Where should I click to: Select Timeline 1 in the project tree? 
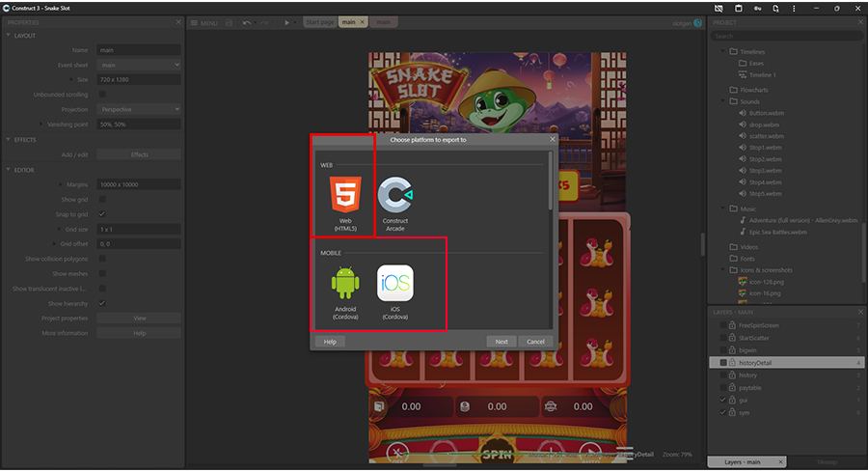(x=762, y=74)
